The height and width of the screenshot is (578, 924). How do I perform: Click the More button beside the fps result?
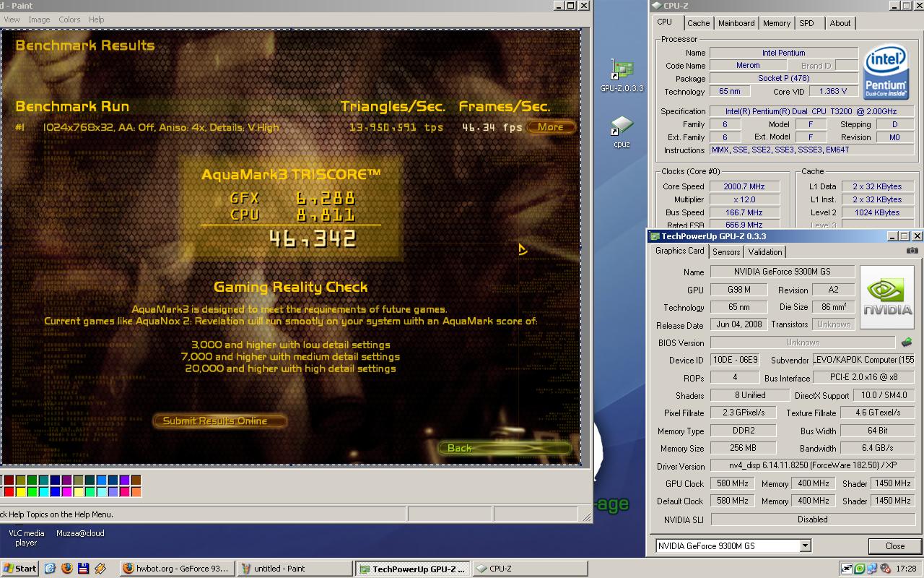(551, 127)
